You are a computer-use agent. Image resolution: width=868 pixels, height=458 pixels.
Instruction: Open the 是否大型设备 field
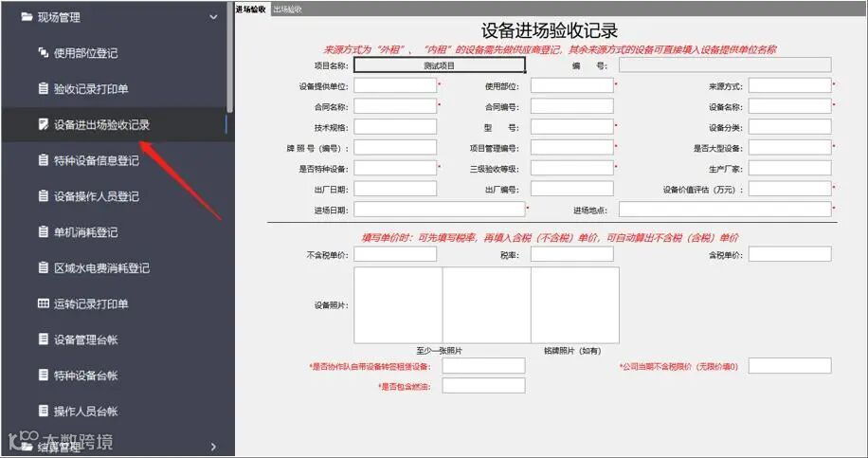[790, 147]
